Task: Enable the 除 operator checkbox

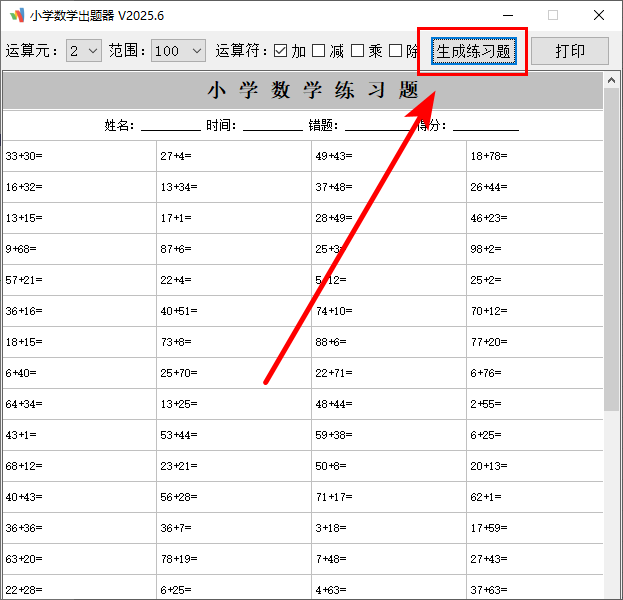Action: click(395, 51)
